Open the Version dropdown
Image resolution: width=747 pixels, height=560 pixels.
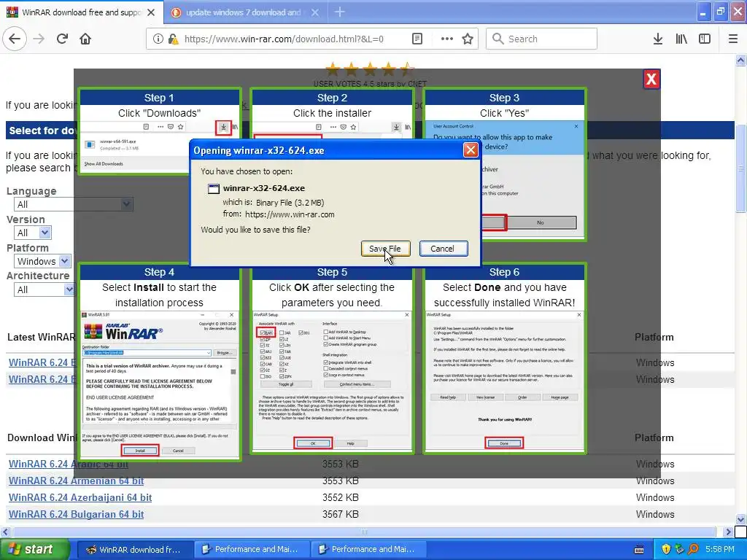(x=32, y=233)
